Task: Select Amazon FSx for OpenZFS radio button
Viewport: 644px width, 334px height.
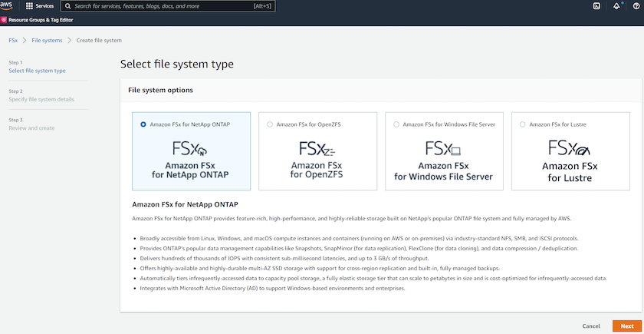Action: (x=270, y=124)
